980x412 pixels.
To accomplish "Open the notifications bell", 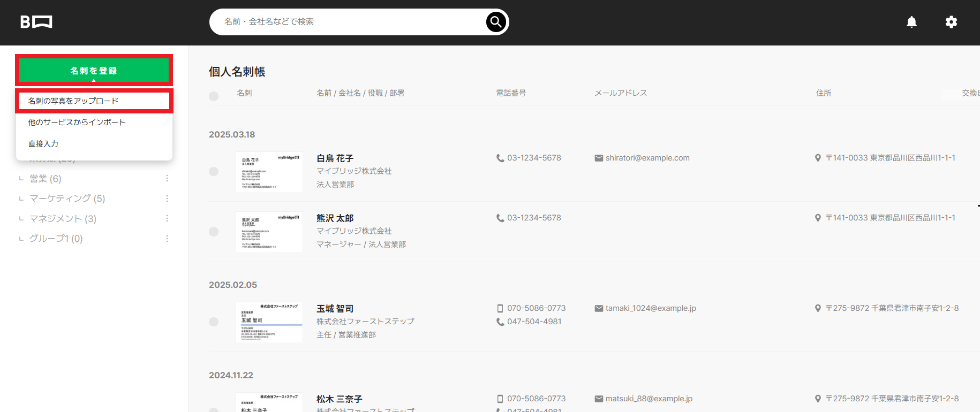I will click(911, 22).
